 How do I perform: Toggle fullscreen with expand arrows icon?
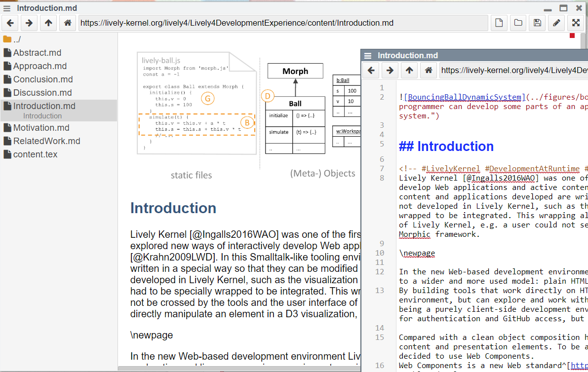576,23
